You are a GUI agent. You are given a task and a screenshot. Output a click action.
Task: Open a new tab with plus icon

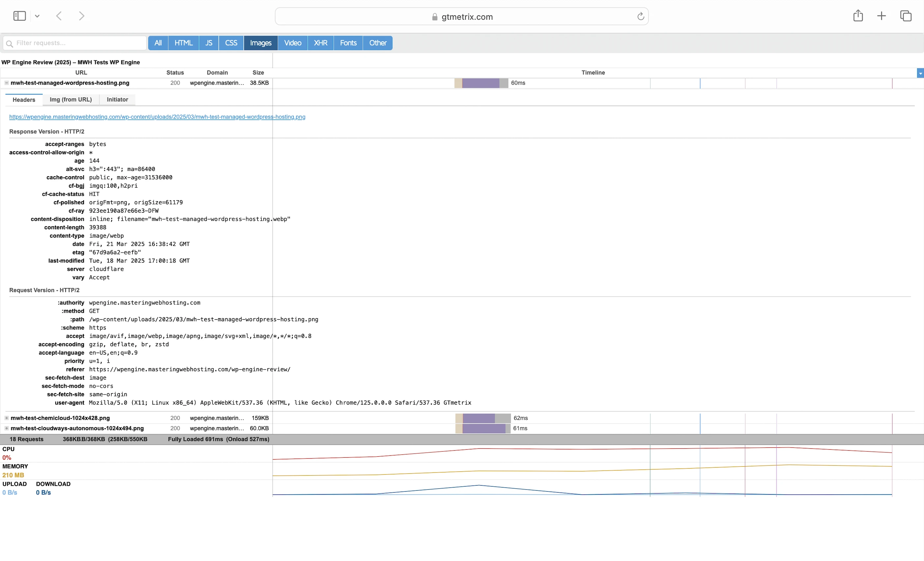(x=881, y=16)
